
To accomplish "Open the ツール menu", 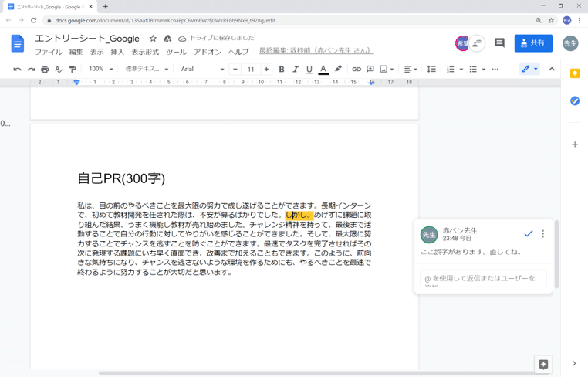I will pos(176,52).
